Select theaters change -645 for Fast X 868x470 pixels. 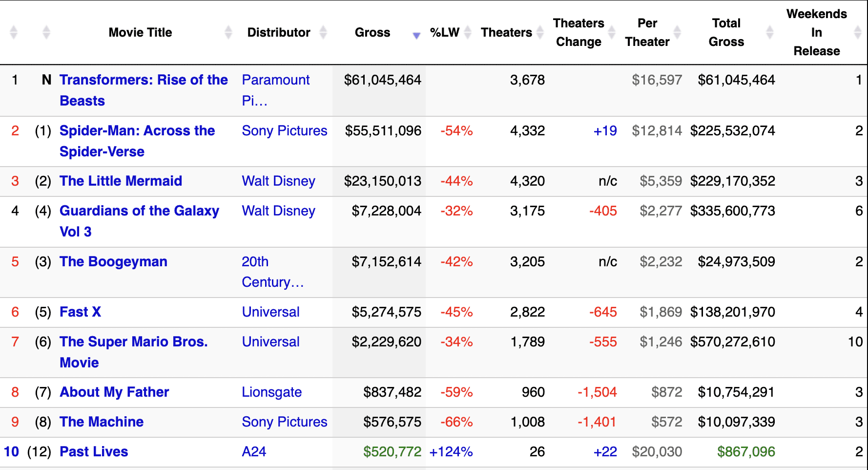pyautogui.click(x=603, y=312)
